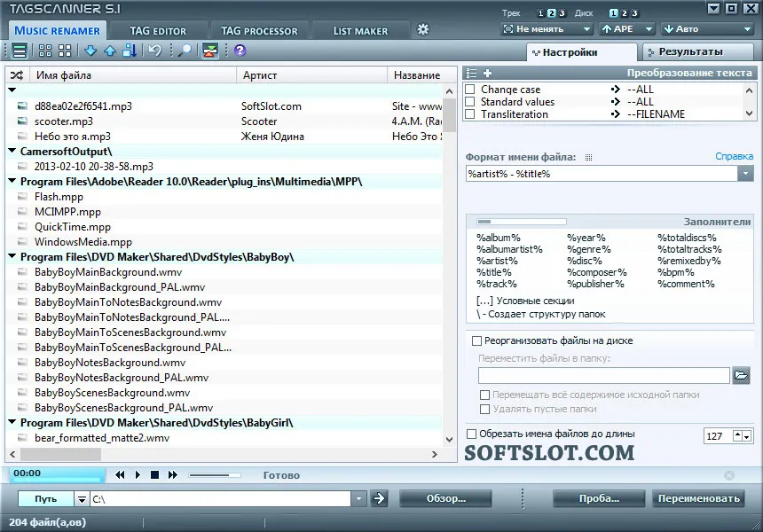Open the APE tag dropdown

(x=626, y=29)
